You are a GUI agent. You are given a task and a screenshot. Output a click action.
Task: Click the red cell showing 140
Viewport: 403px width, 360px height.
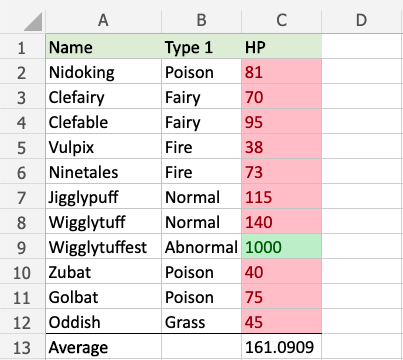[281, 222]
